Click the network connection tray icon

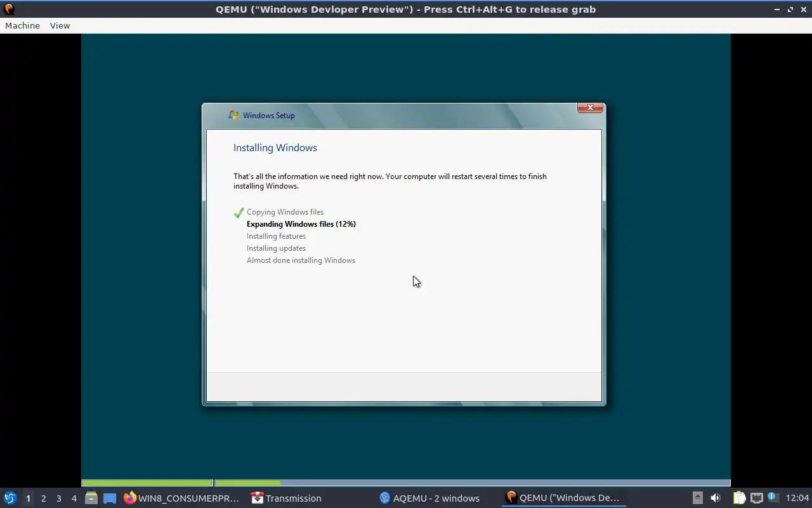pyautogui.click(x=756, y=498)
